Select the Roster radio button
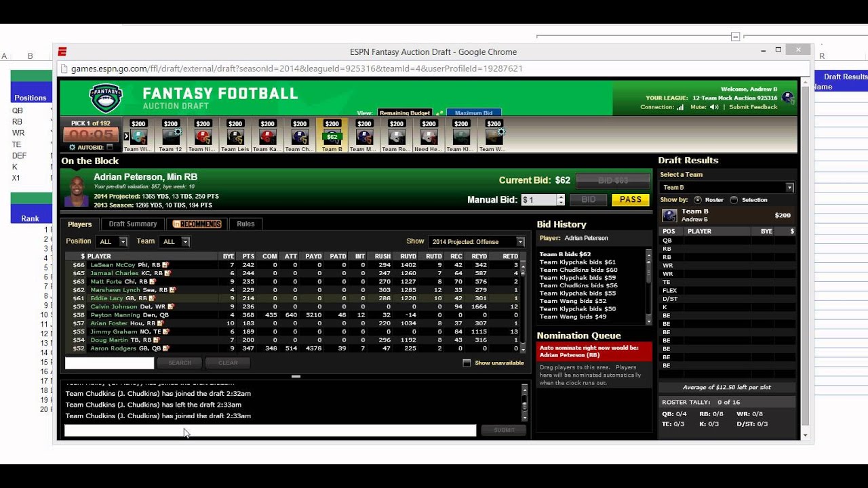 (x=698, y=200)
